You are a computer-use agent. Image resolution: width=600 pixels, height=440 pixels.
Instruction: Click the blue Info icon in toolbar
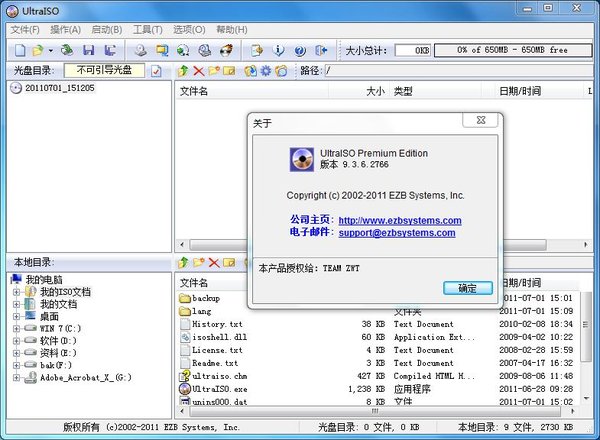pos(279,50)
